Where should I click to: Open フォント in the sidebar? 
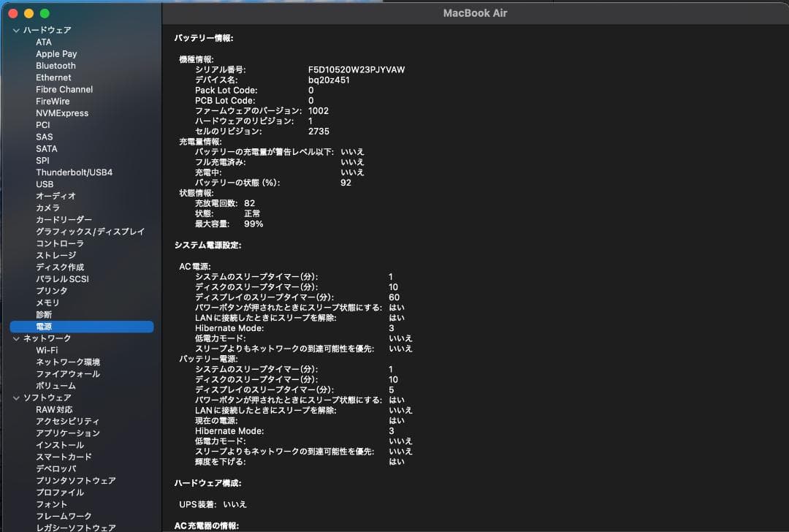coord(51,504)
